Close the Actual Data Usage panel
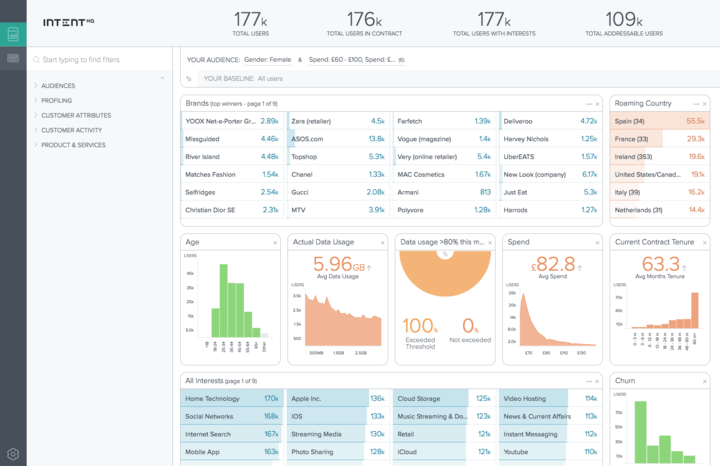This screenshot has height=466, width=720. (x=382, y=243)
